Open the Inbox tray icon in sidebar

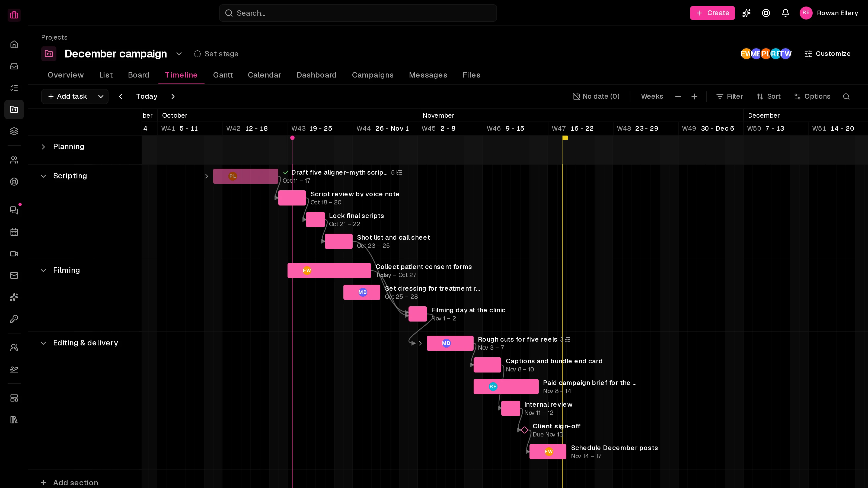(x=14, y=66)
